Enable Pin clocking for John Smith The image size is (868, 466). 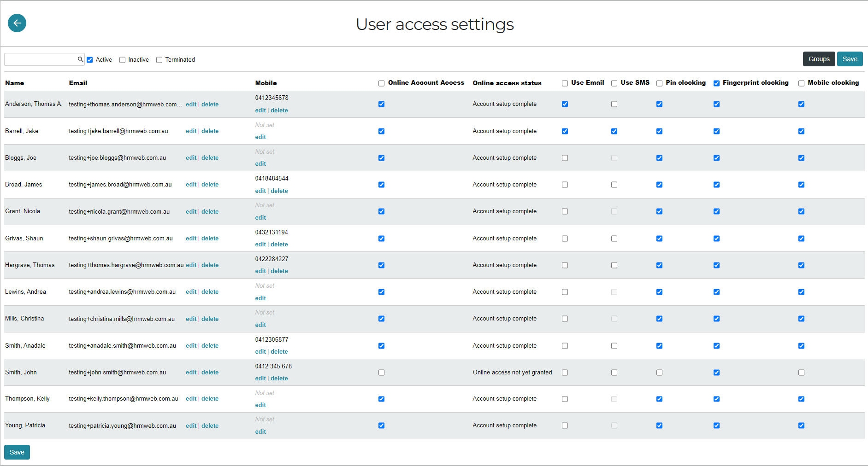659,373
